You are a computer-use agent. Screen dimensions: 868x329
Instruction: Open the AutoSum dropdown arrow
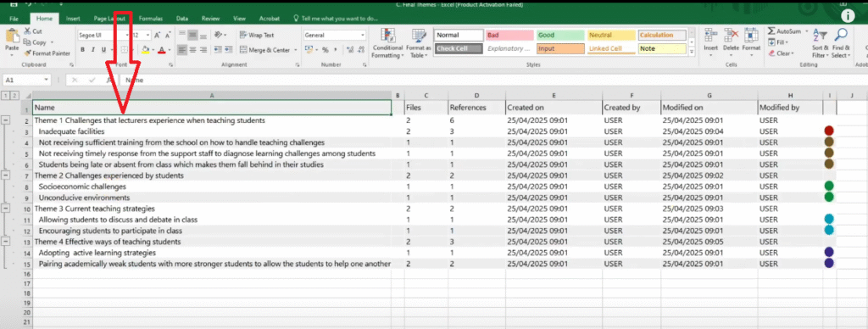click(807, 31)
